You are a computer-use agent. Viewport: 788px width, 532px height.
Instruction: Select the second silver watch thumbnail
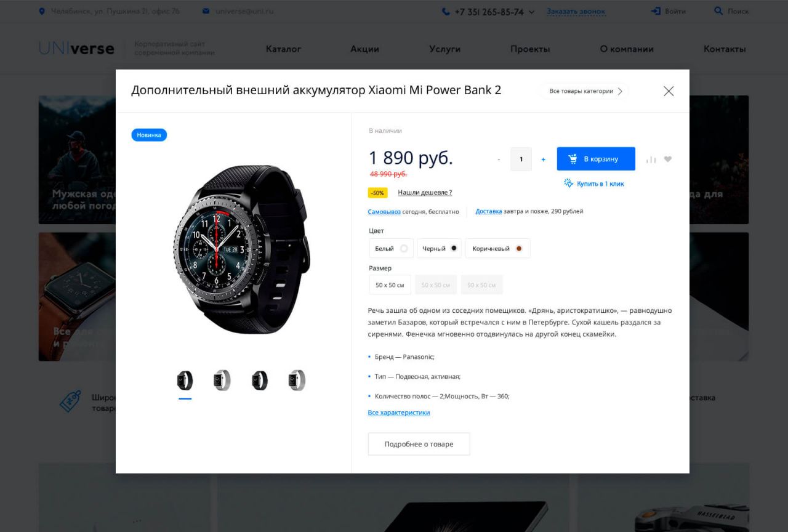click(297, 381)
